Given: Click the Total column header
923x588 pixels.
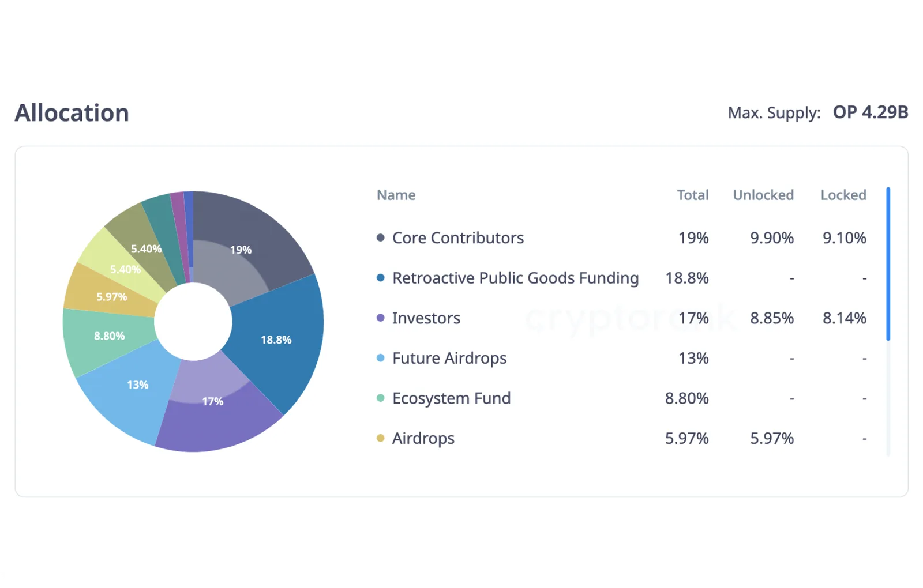Looking at the screenshot, I should pos(693,195).
